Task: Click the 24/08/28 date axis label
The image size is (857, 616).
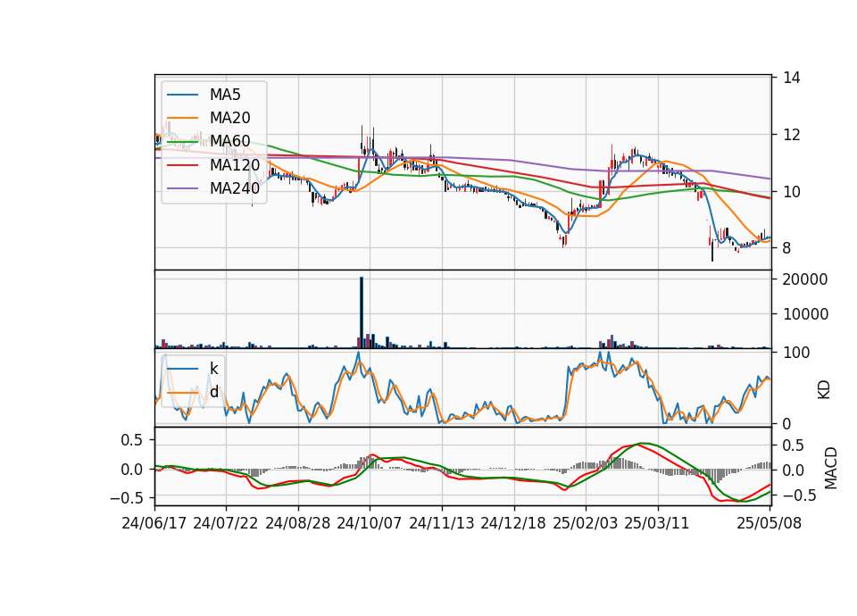Action: [298, 523]
